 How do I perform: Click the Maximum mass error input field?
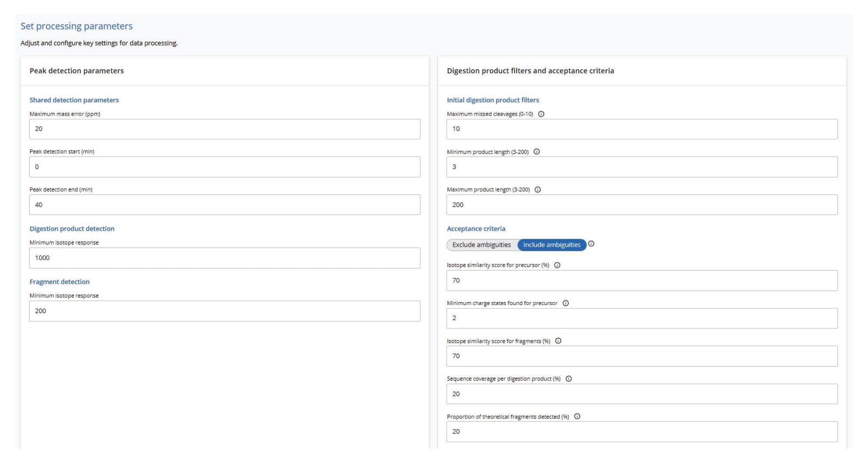tap(224, 128)
